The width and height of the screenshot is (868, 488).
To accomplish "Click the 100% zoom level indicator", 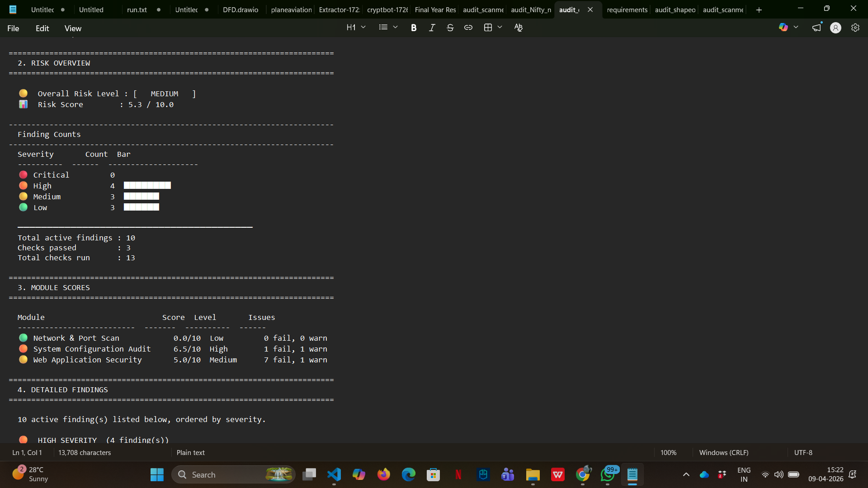I will (668, 452).
